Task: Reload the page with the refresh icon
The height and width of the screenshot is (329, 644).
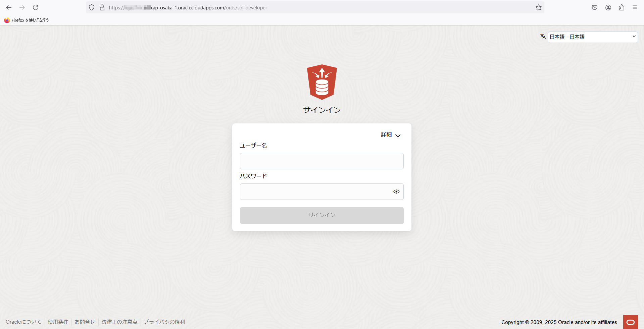Action: tap(36, 7)
